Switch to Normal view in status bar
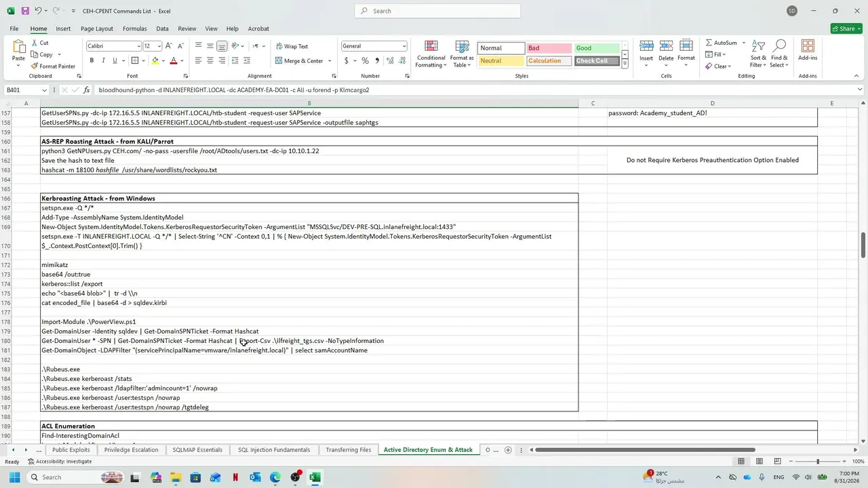The height and width of the screenshot is (488, 868). tap(741, 462)
